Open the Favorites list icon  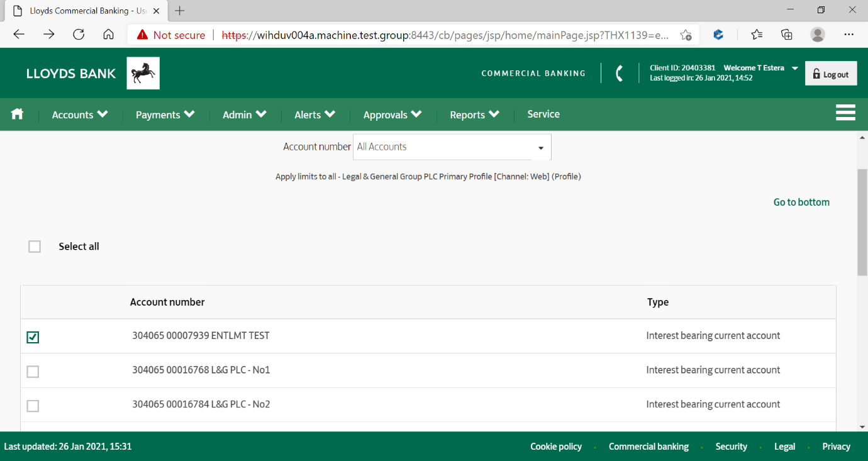pos(757,35)
